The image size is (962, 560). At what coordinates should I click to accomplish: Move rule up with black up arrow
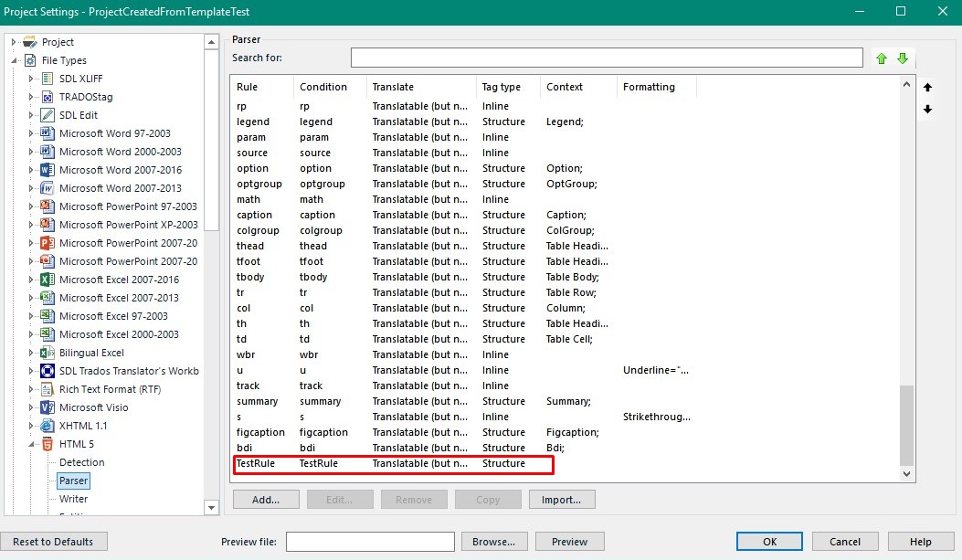pyautogui.click(x=928, y=88)
